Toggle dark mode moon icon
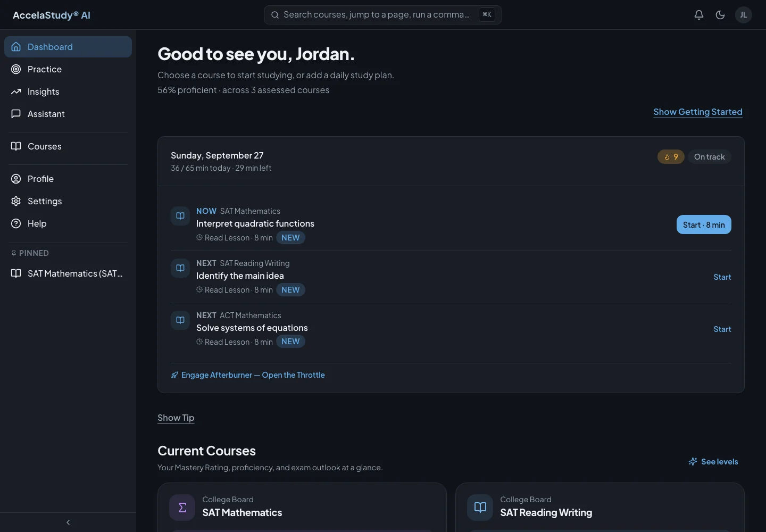 pos(720,15)
